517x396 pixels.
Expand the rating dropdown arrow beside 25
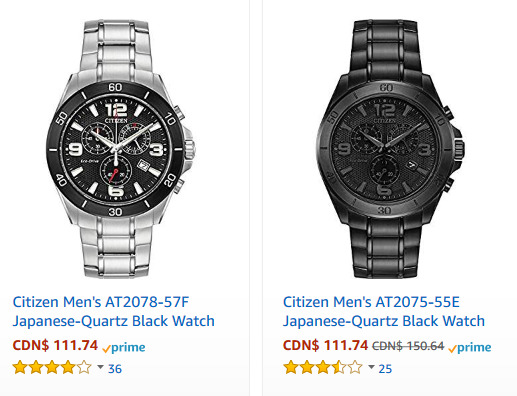click(x=371, y=367)
